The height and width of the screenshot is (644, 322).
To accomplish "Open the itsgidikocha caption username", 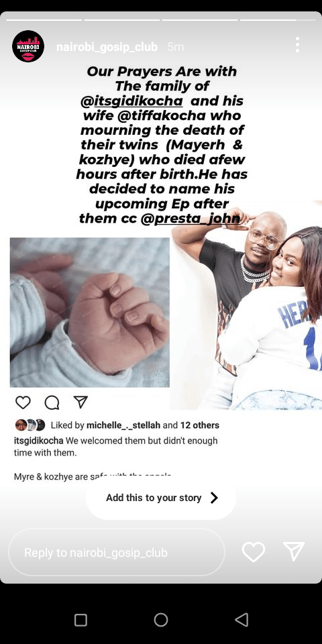I will (39, 441).
